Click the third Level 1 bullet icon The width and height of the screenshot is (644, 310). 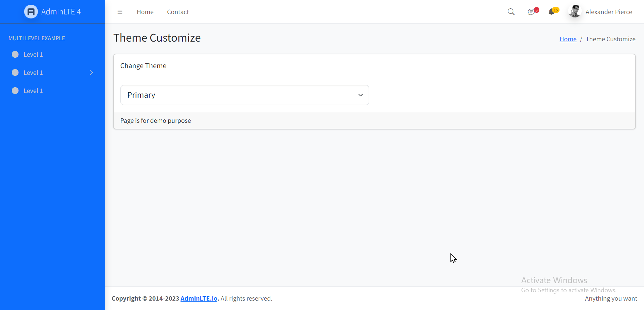click(x=15, y=90)
